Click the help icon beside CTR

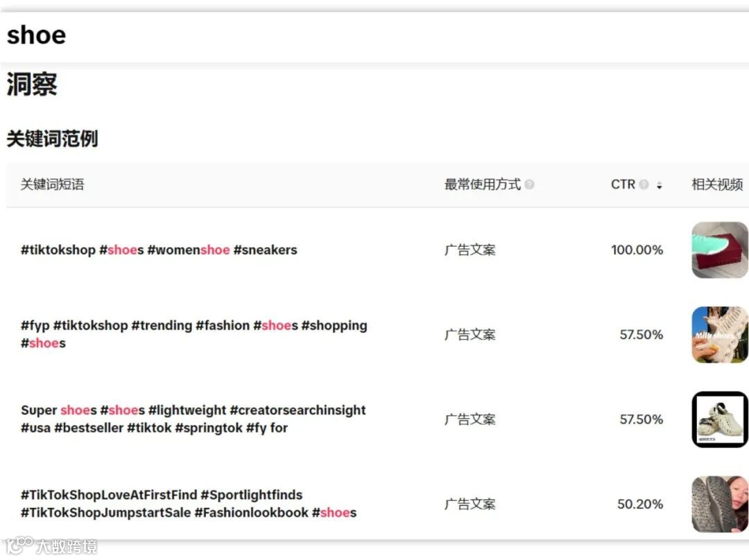[644, 185]
